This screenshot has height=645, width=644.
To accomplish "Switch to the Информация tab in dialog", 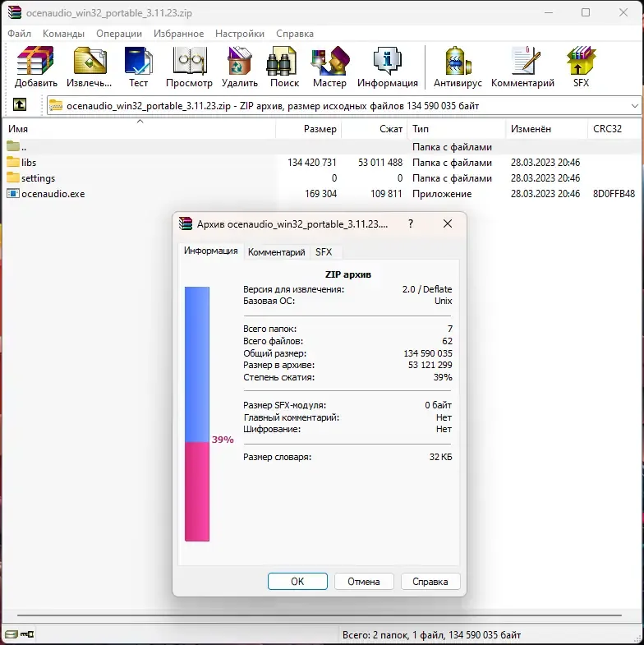I will [210, 251].
